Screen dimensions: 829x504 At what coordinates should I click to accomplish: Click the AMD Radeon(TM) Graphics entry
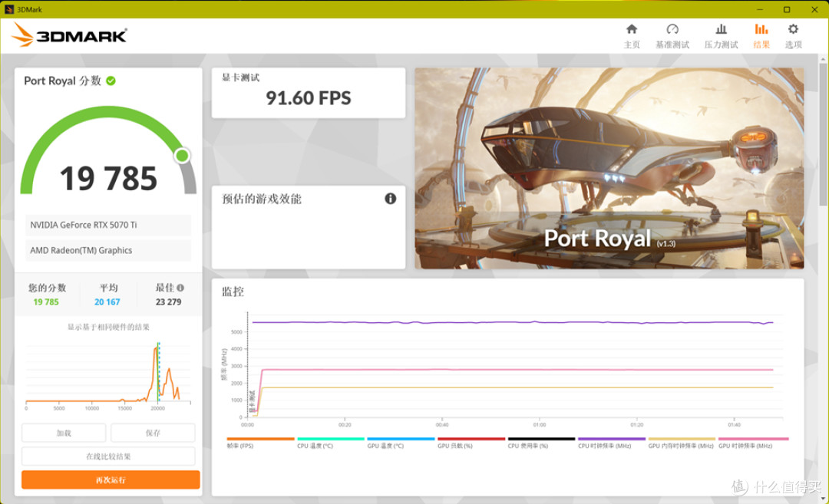[108, 250]
